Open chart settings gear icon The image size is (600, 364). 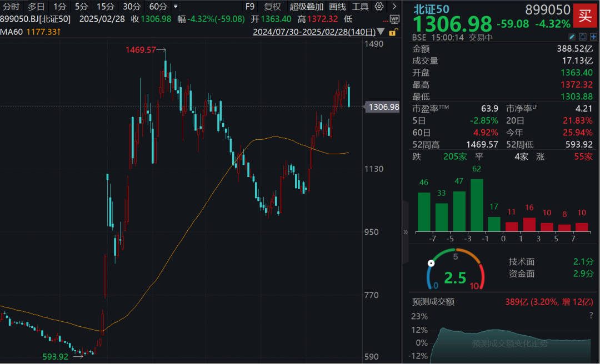pyautogui.click(x=379, y=7)
